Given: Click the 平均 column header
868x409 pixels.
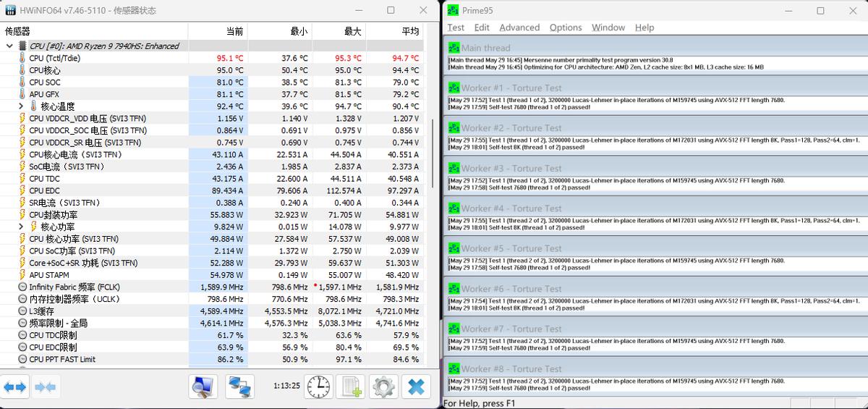Looking at the screenshot, I should click(x=395, y=31).
